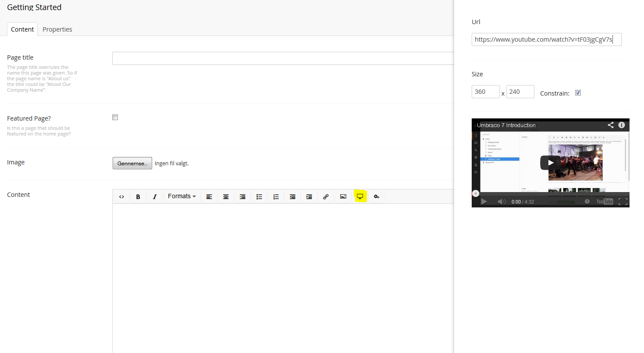Decrease indent in editor
644x353 pixels.
[292, 197]
